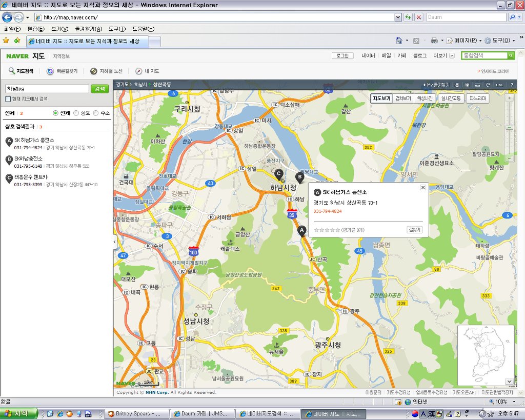Close the SK 하남가스 충전소 info popup
This screenshot has height=420, width=525.
423,188
